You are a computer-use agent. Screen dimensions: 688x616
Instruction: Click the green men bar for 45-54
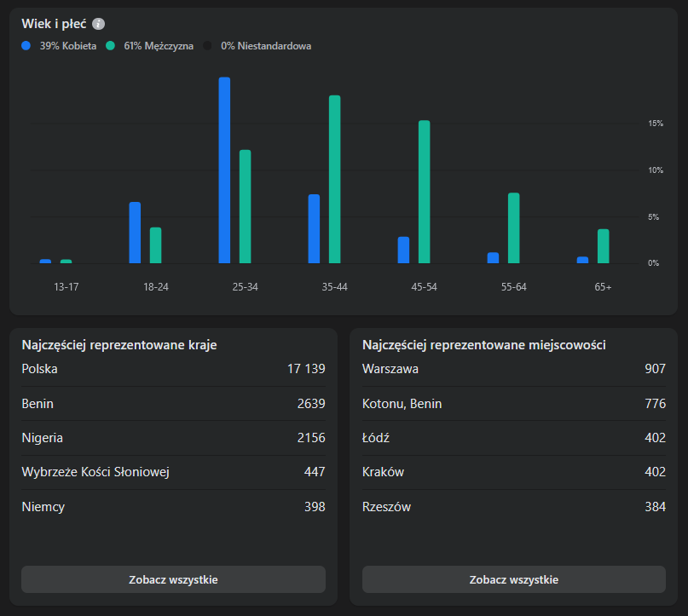click(x=424, y=193)
